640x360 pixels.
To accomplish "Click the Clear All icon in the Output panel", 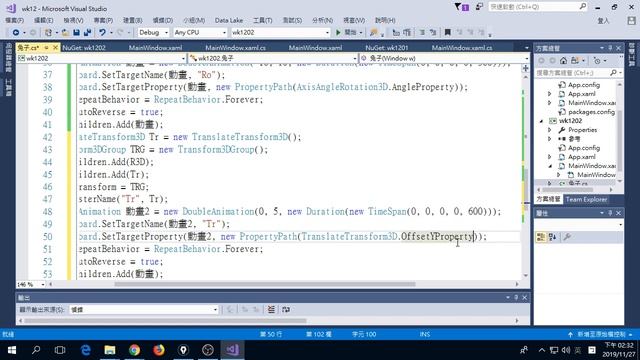I will pos(271,309).
